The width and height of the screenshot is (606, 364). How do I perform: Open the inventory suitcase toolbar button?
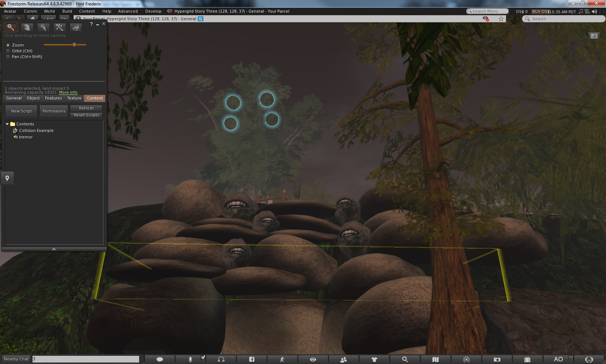(x=527, y=359)
